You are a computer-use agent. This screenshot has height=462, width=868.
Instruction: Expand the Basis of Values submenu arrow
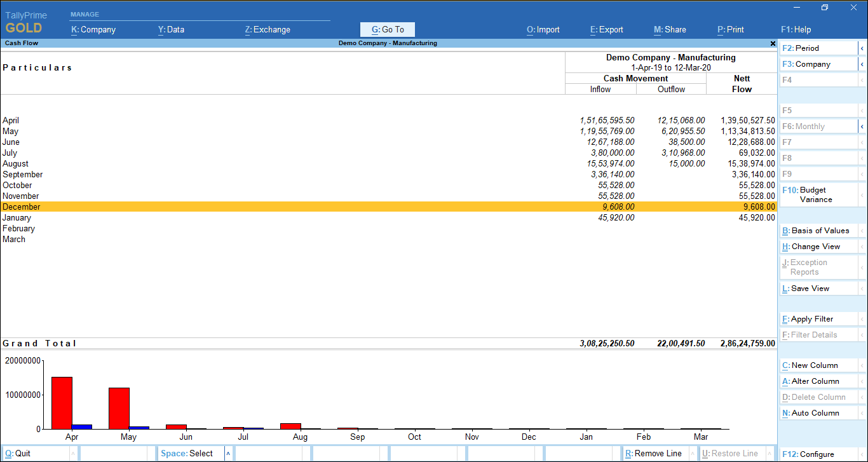coord(862,230)
